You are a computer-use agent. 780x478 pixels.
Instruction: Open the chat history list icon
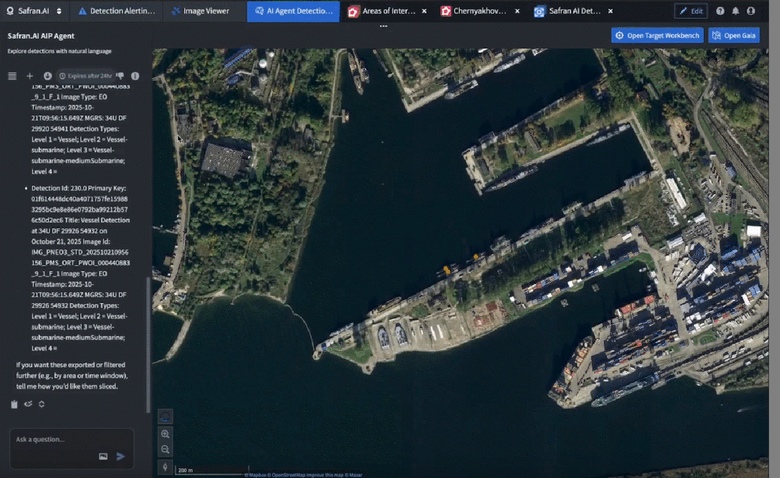pyautogui.click(x=12, y=76)
